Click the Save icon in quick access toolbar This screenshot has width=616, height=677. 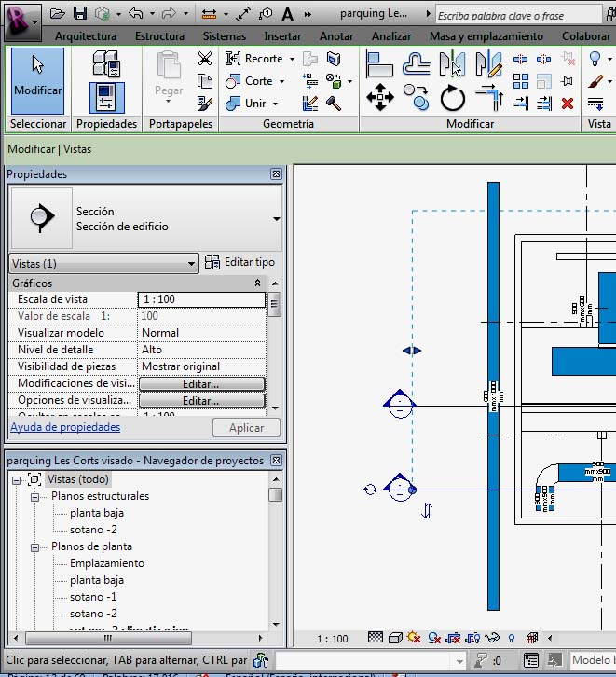[80, 14]
